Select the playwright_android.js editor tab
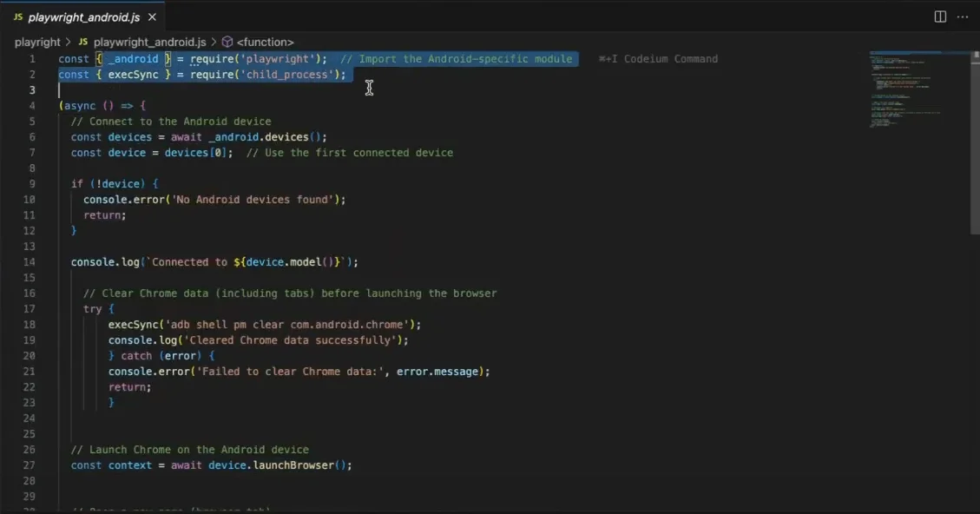Screen dimensions: 980x514 tap(83, 16)
